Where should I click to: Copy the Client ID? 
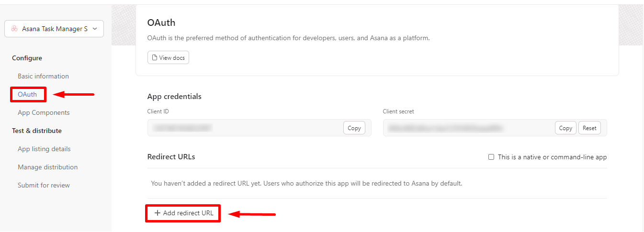(x=354, y=128)
